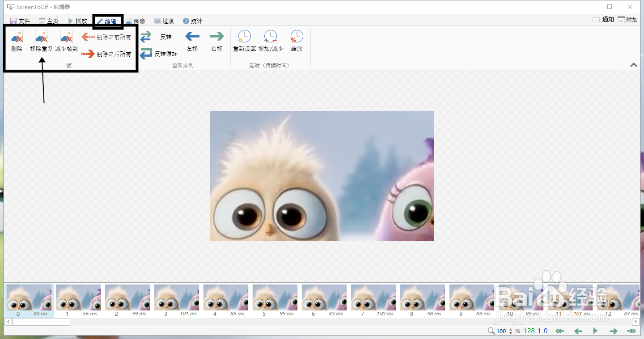The width and height of the screenshot is (644, 339).
Task: Switch to the Image tab (图像)
Action: coord(136,21)
